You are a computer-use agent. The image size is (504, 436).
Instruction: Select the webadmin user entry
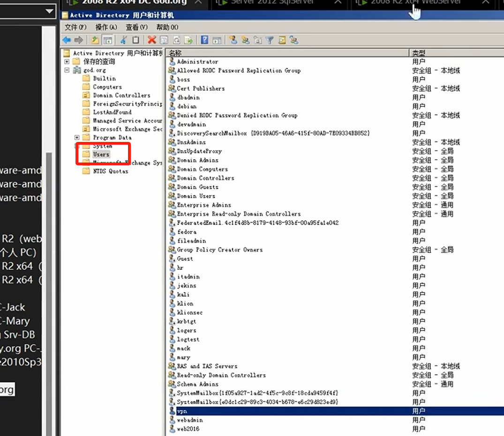point(190,420)
